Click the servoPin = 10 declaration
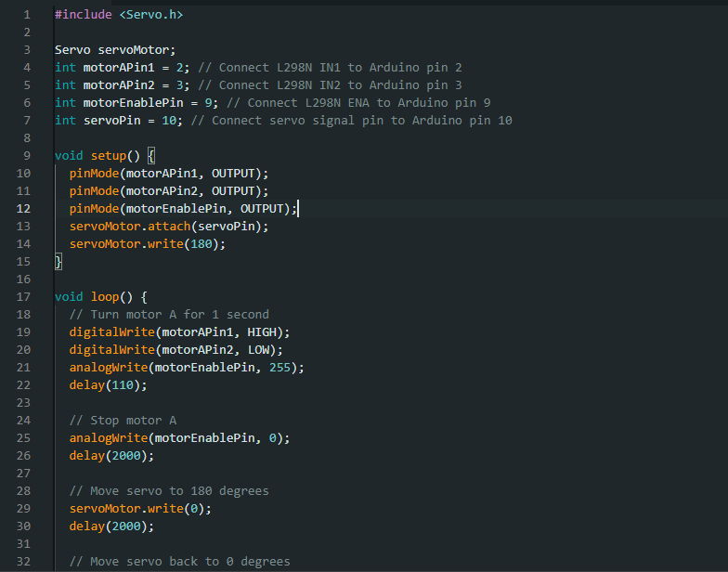The image size is (728, 572). point(119,121)
